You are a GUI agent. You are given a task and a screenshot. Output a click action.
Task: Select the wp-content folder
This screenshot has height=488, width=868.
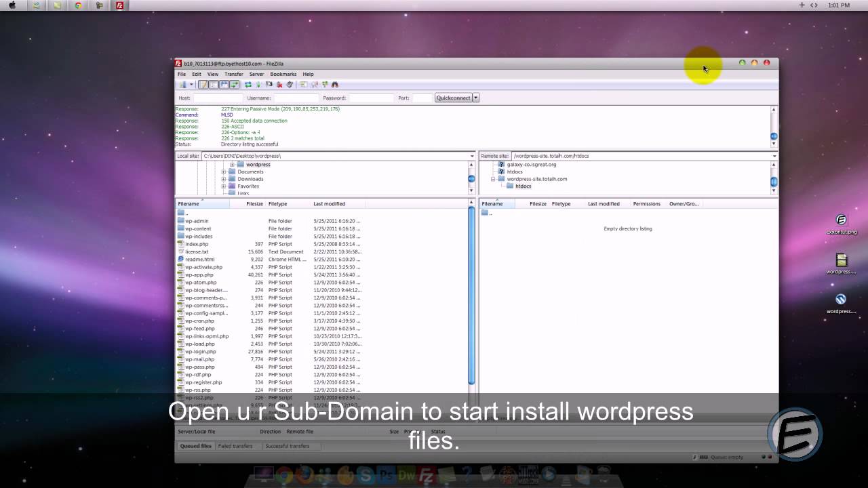(198, 228)
